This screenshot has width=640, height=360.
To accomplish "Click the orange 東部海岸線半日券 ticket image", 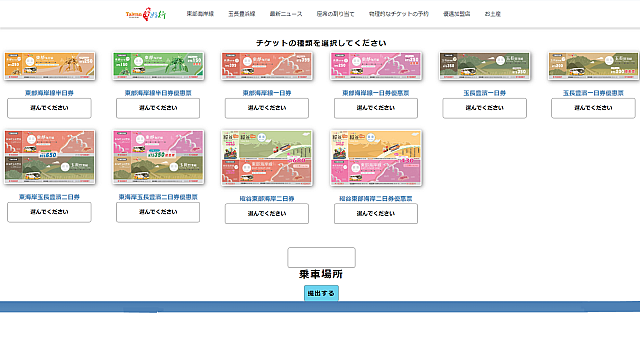I will pyautogui.click(x=49, y=66).
